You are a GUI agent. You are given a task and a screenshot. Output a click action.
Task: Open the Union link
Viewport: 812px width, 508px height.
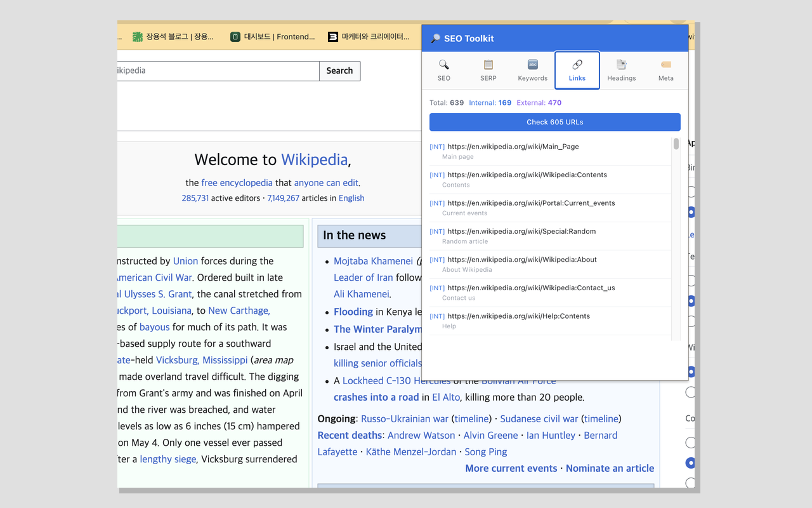click(186, 261)
